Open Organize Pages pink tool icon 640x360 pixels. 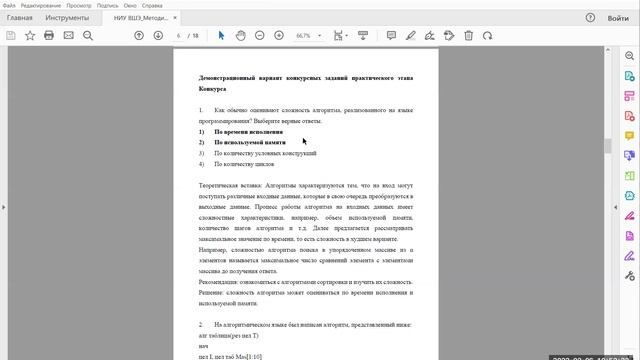pyautogui.click(x=629, y=96)
